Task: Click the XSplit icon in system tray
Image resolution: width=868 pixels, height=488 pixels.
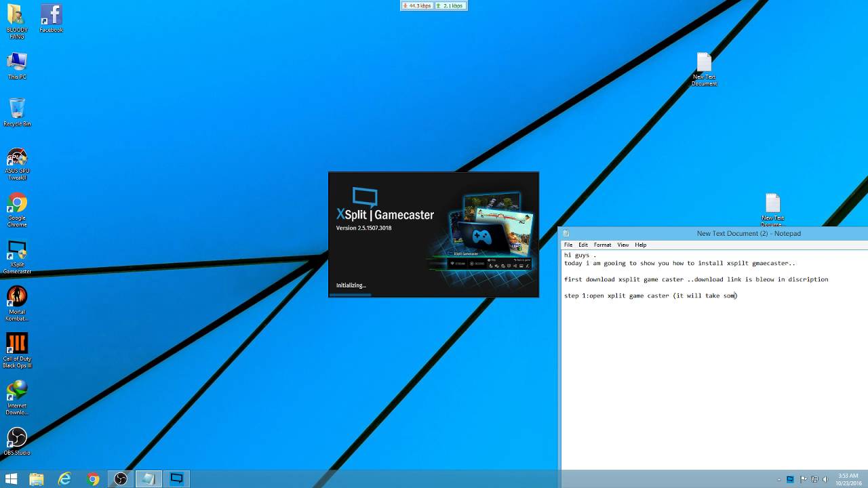Action: pyautogui.click(x=790, y=479)
